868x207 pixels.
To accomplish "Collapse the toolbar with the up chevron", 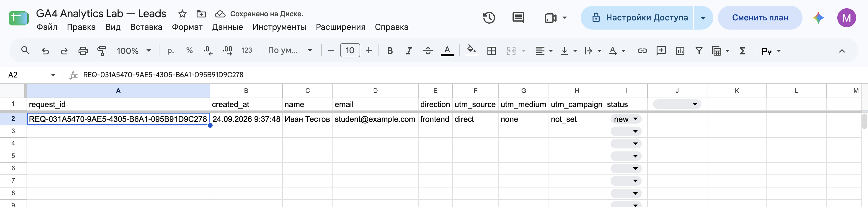I will 842,51.
